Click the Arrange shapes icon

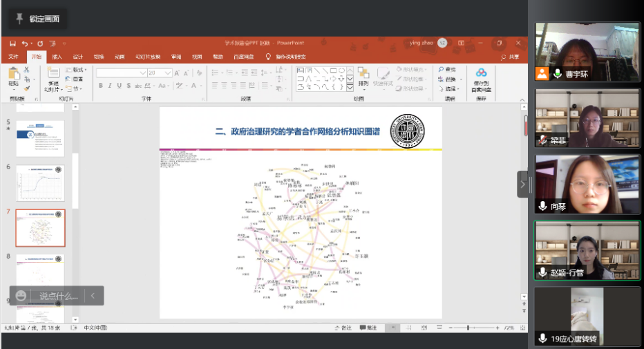[363, 75]
